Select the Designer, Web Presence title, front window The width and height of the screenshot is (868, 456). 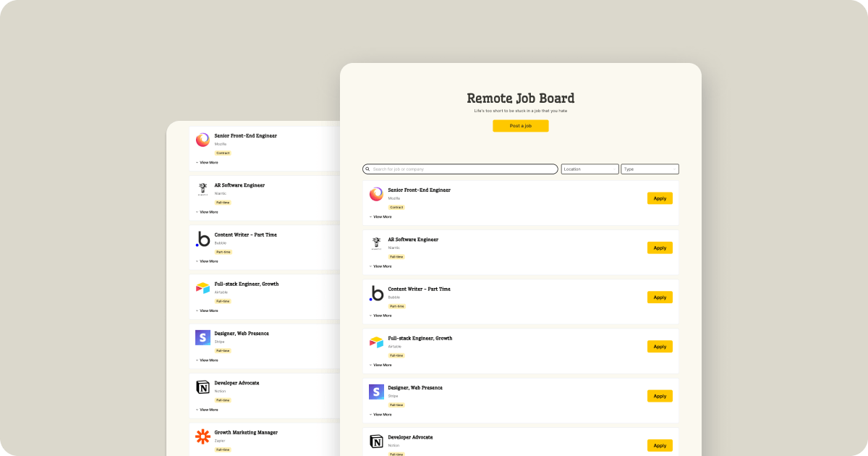point(415,388)
